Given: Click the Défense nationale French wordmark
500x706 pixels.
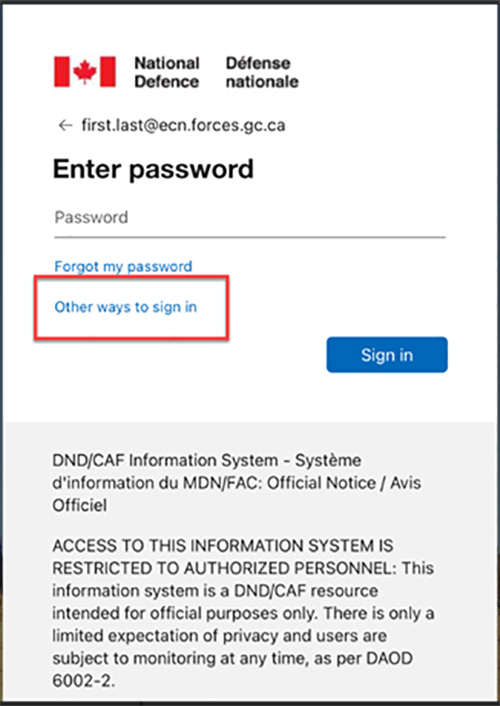Looking at the screenshot, I should pos(262,72).
